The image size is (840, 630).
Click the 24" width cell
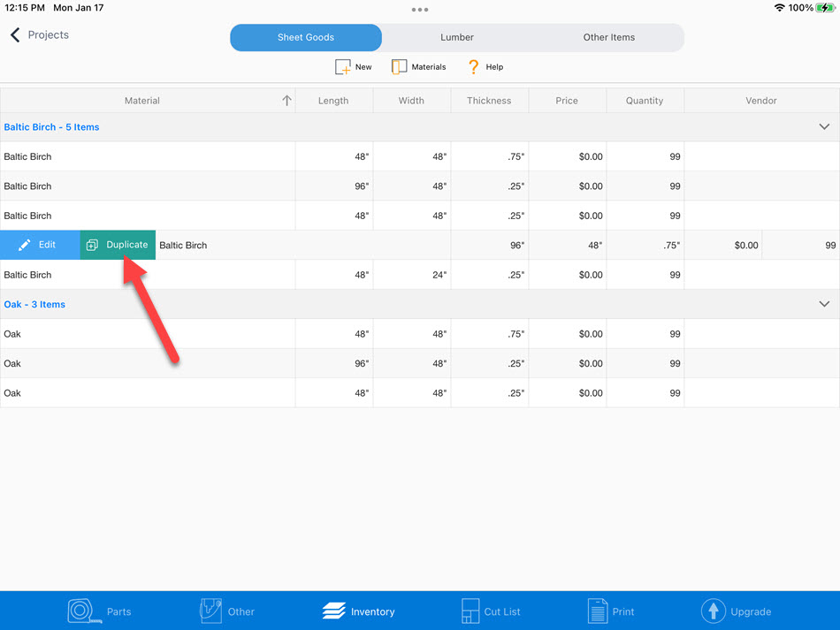click(412, 275)
